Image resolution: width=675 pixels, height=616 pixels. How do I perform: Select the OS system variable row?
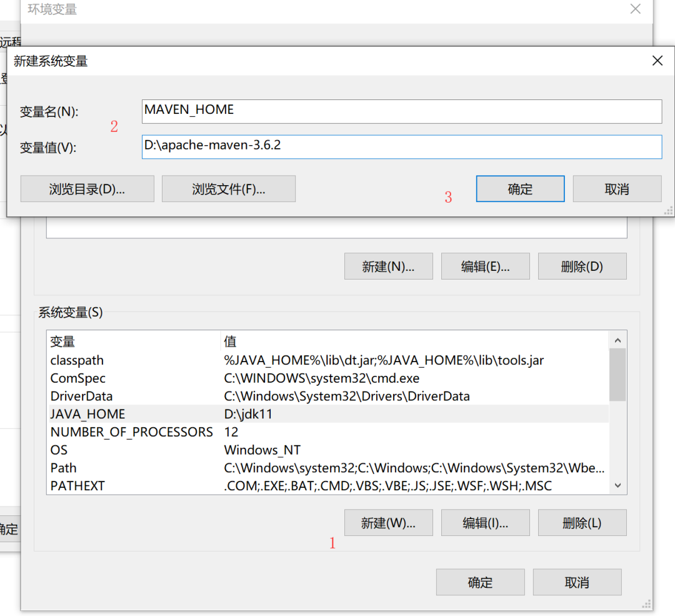click(x=328, y=450)
